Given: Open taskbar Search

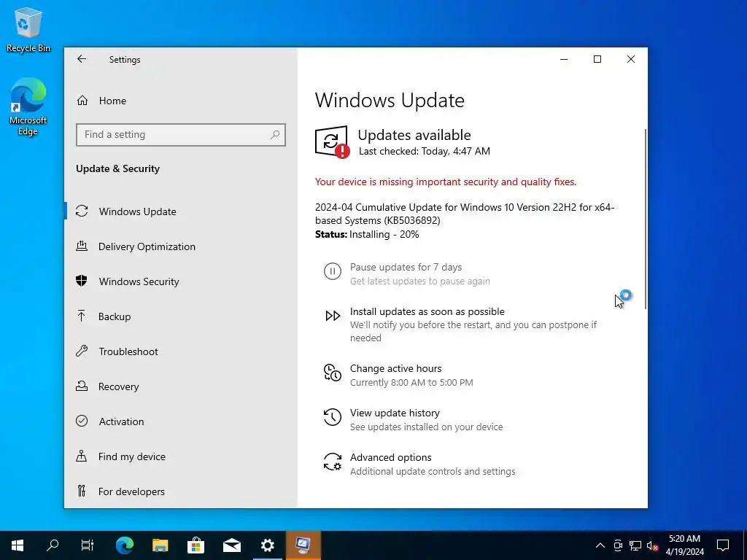Looking at the screenshot, I should [x=53, y=545].
